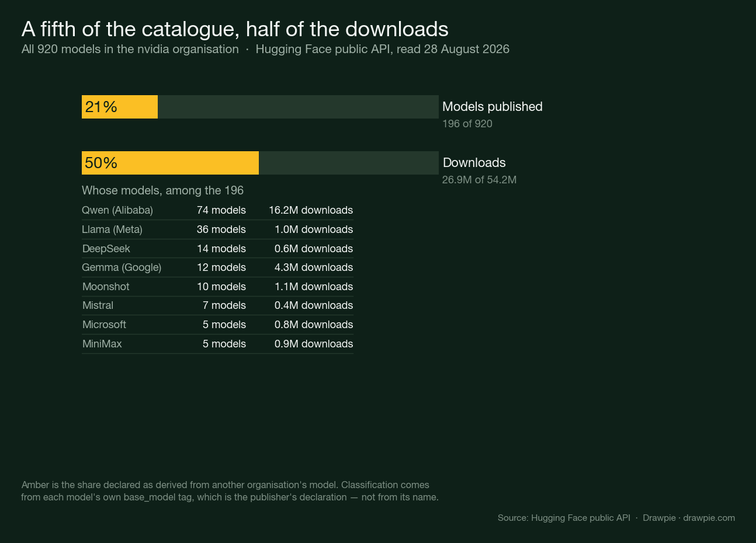Select the 'Gemma (Google)' row name

(122, 267)
